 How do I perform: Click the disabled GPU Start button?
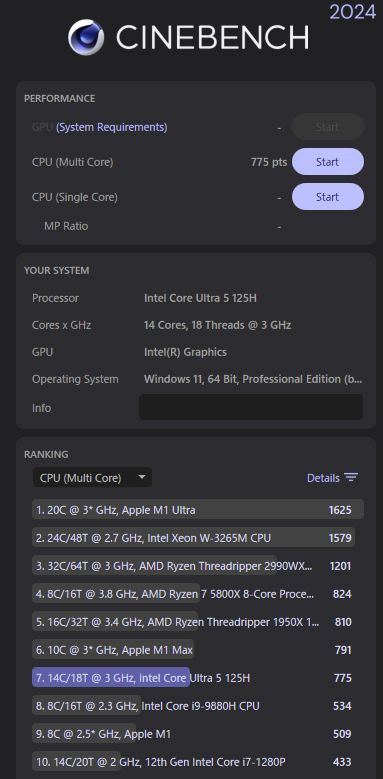(x=327, y=127)
